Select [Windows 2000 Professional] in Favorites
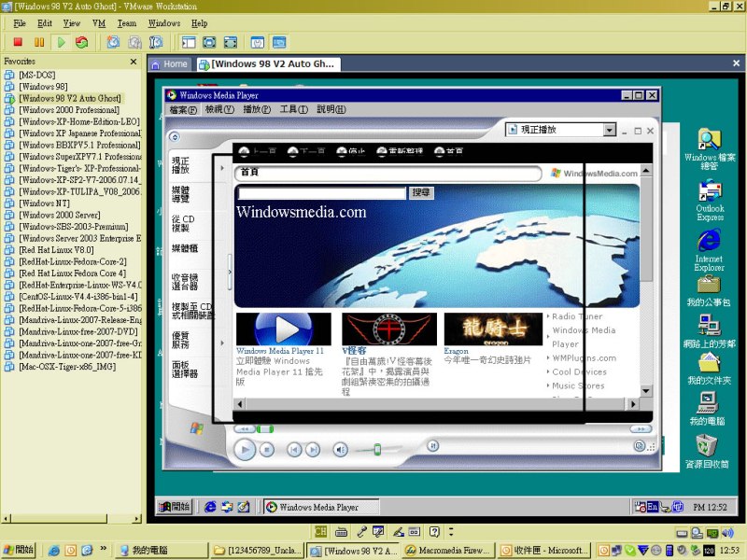The height and width of the screenshot is (560, 747). pyautogui.click(x=68, y=110)
